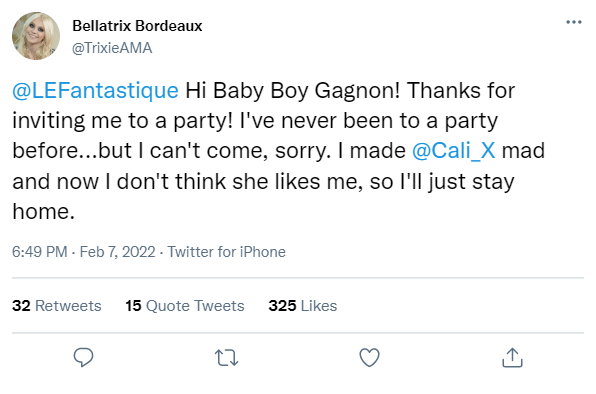Click the 6:49 PM timestamp
Image resolution: width=596 pixels, height=394 pixels.
point(40,252)
